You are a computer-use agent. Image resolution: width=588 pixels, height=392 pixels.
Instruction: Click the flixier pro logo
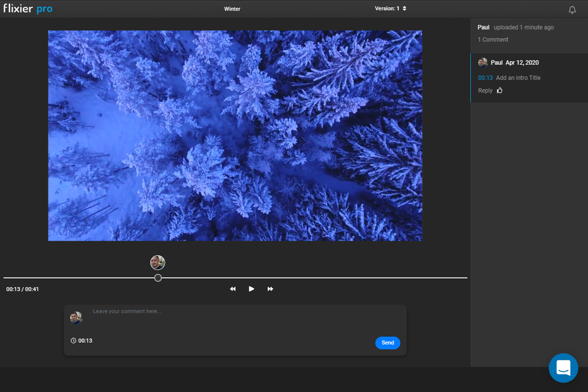coord(28,9)
